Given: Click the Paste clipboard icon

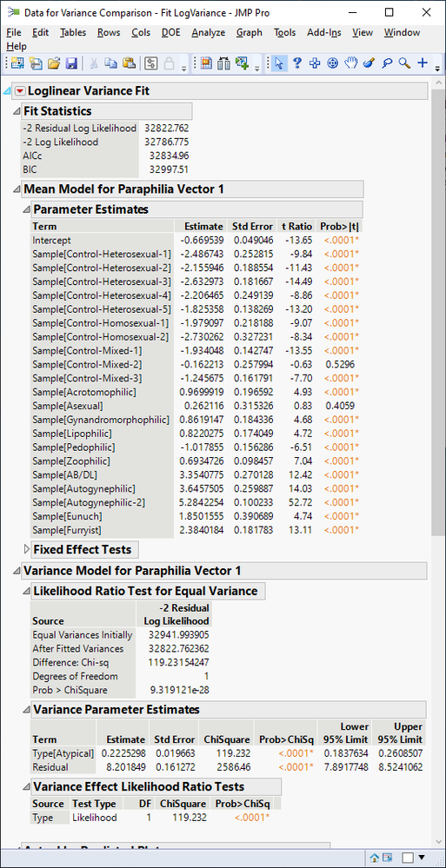Looking at the screenshot, I should click(129, 63).
